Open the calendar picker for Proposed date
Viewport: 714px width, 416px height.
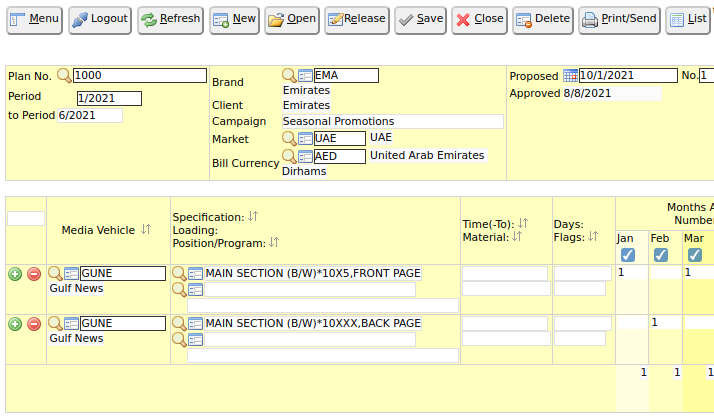pyautogui.click(x=570, y=76)
